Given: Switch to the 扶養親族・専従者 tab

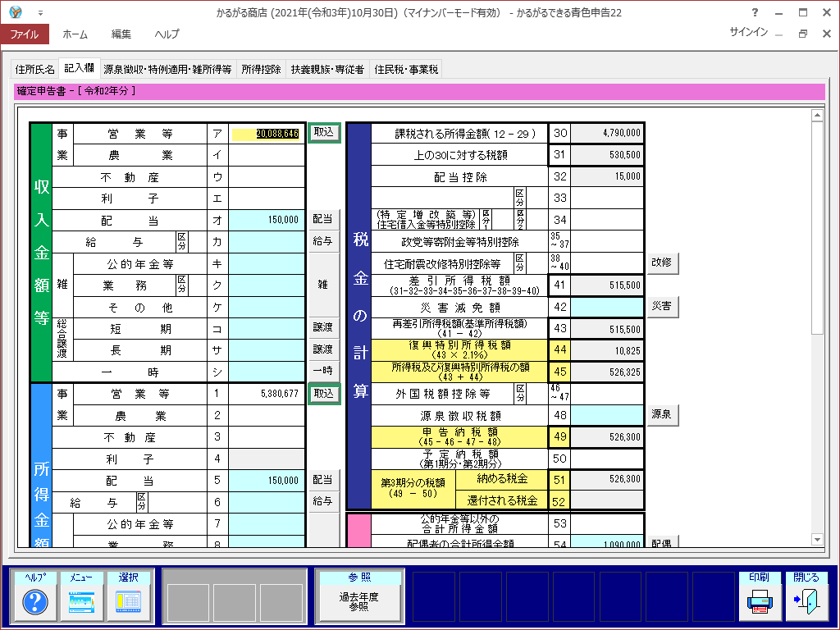Looking at the screenshot, I should 327,69.
